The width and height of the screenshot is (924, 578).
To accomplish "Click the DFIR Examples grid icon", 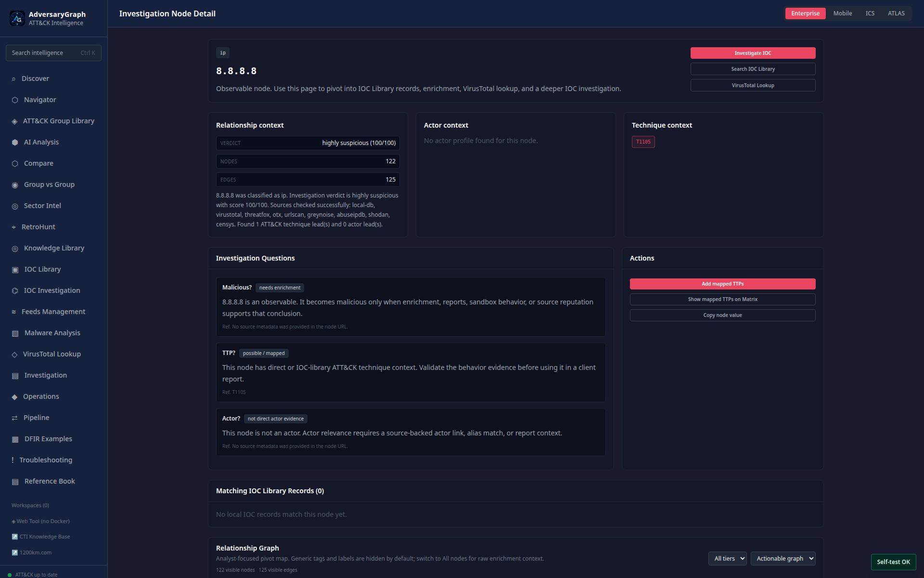I will [15, 439].
